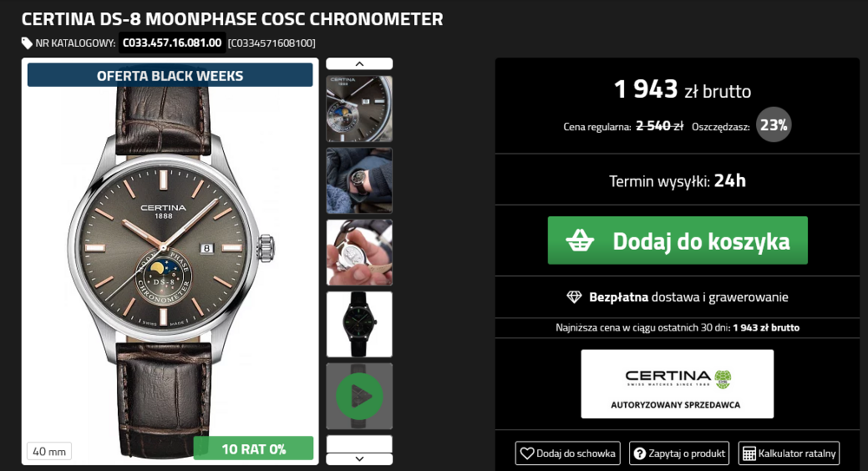Click the question mark product inquiry icon

click(x=640, y=453)
